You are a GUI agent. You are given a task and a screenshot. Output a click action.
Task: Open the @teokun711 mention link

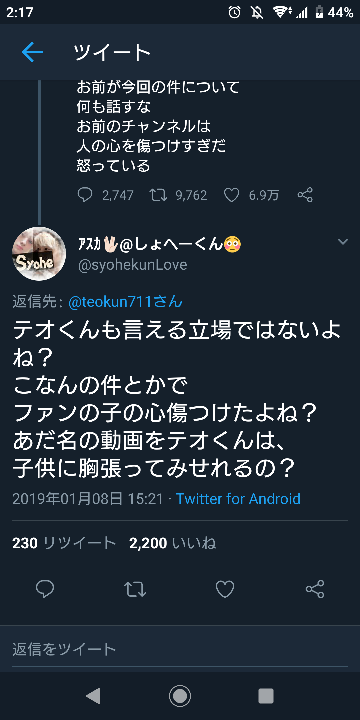point(125,302)
